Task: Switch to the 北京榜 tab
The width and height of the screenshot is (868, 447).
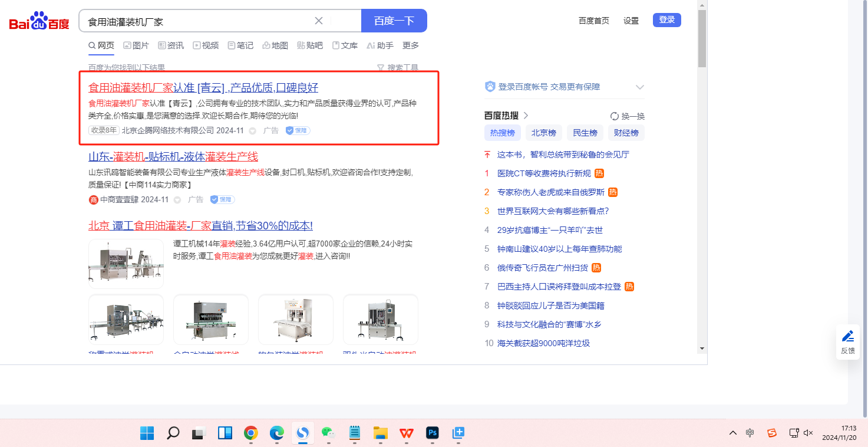Action: pos(544,133)
